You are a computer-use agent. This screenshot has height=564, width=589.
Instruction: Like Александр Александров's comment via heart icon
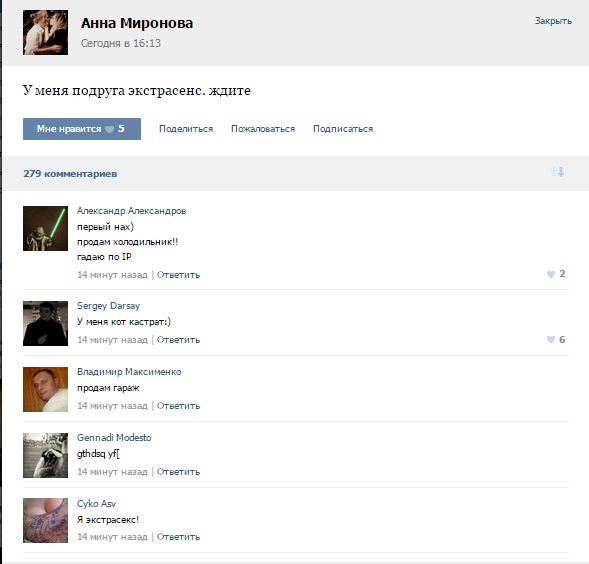[551, 274]
